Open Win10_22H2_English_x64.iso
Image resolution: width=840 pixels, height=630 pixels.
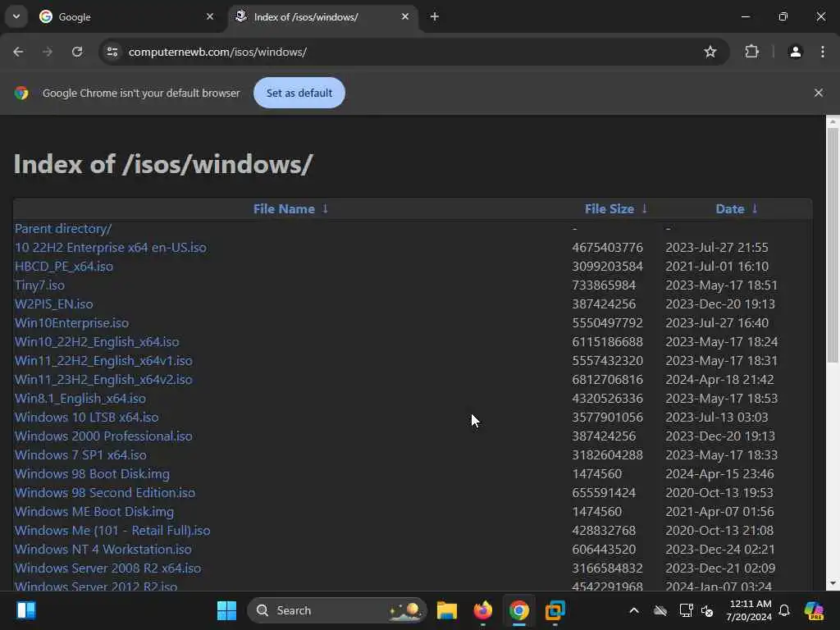click(97, 342)
